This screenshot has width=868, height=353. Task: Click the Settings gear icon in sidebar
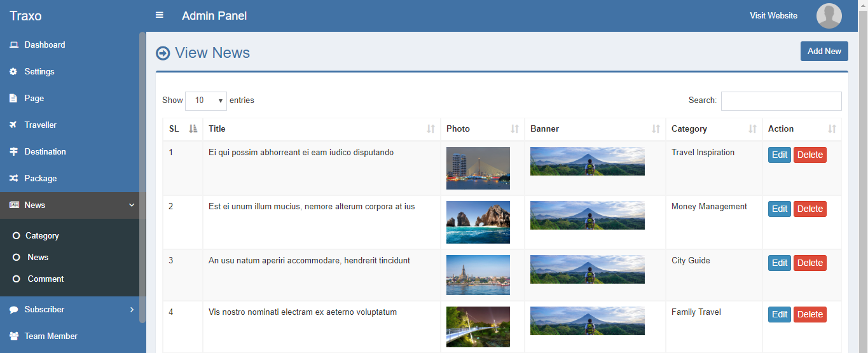[13, 72]
